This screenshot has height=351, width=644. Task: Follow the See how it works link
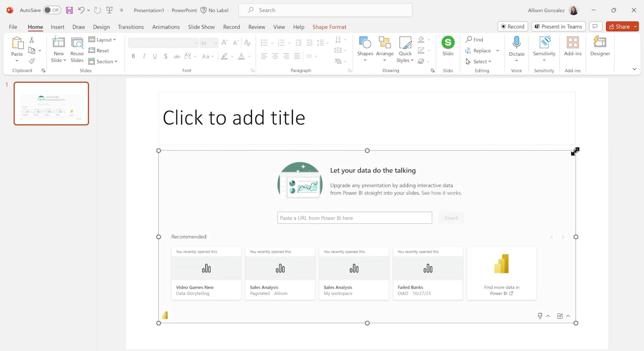coord(441,193)
